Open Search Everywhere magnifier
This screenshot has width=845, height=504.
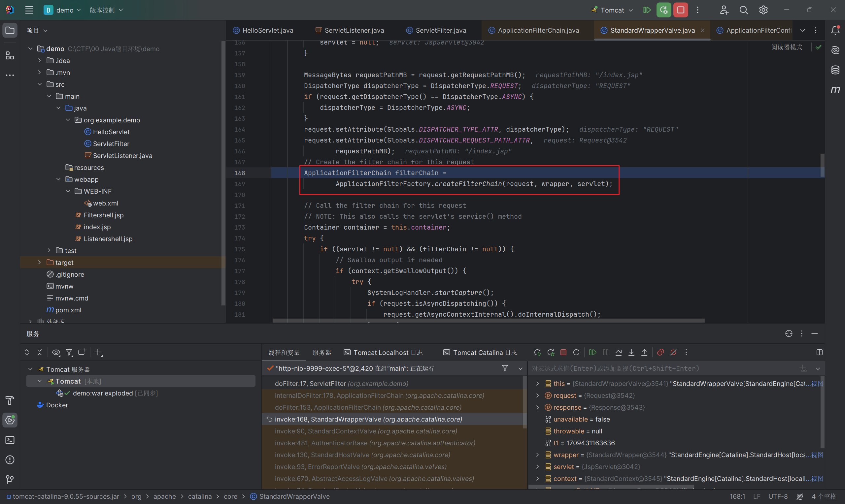click(x=743, y=10)
